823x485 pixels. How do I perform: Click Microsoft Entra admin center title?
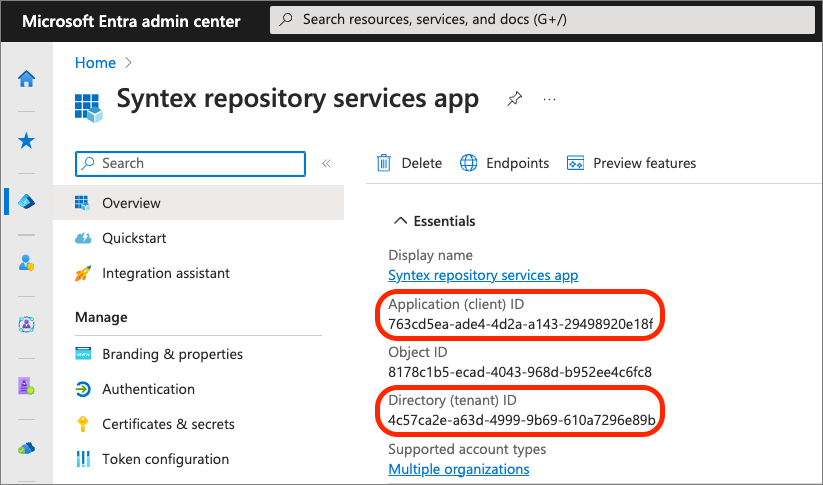point(131,21)
